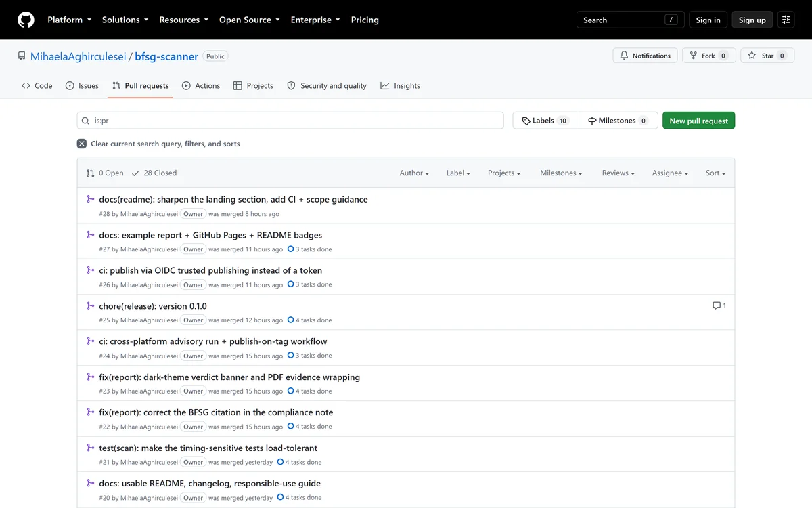Viewport: 812px width, 508px height.
Task: Fork the repository
Action: click(709, 56)
